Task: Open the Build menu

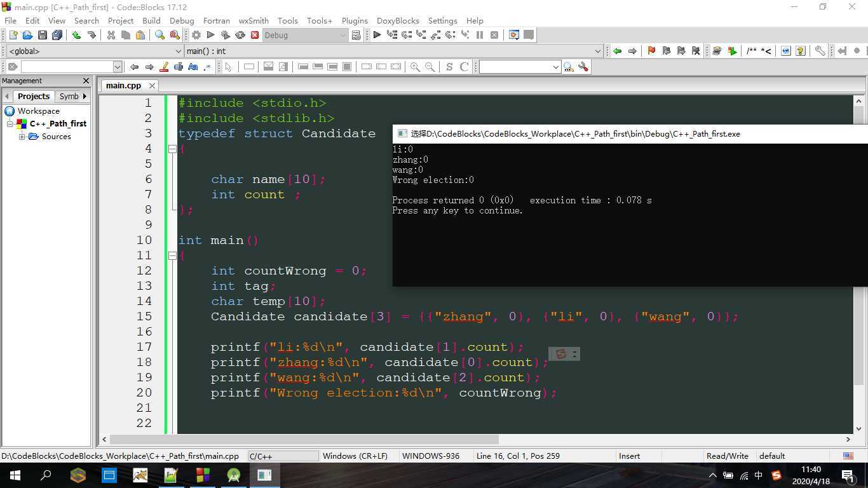Action: click(151, 20)
